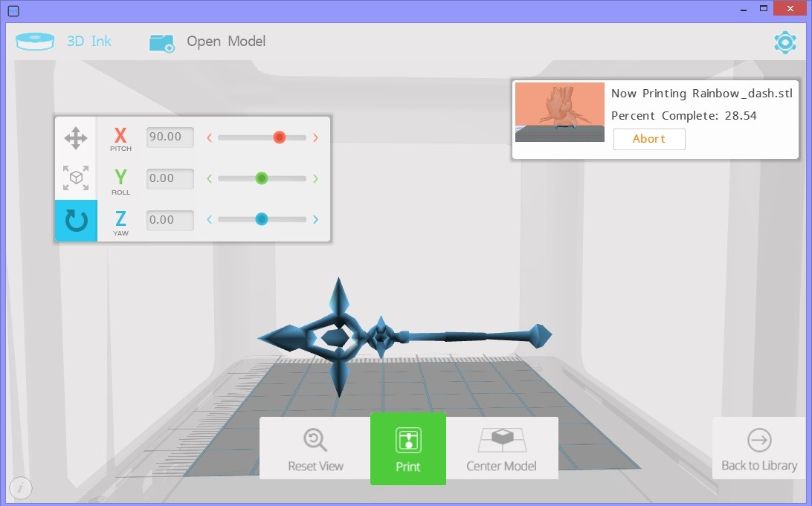This screenshot has height=506, width=812.
Task: Select the Scale tool cube icon
Action: coord(76,178)
